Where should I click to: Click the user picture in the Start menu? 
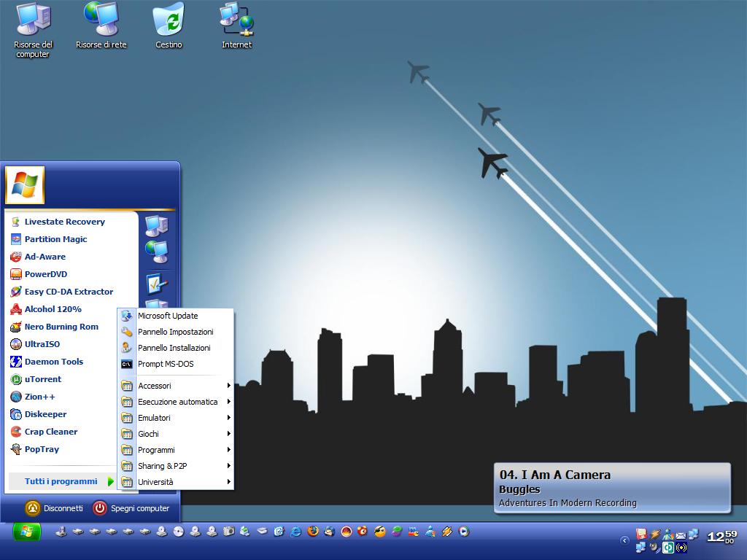pos(25,184)
